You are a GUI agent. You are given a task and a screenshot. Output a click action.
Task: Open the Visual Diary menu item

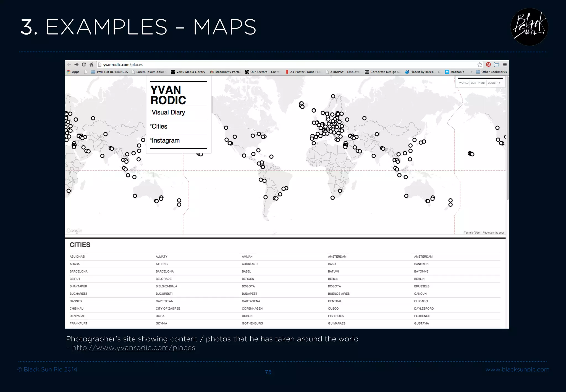click(x=168, y=113)
